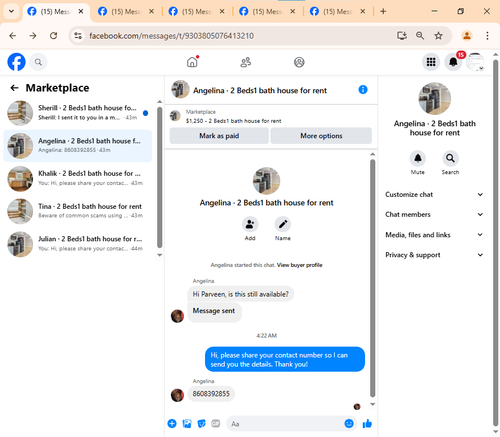Click Angelina's message 8608392855

[x=211, y=394]
